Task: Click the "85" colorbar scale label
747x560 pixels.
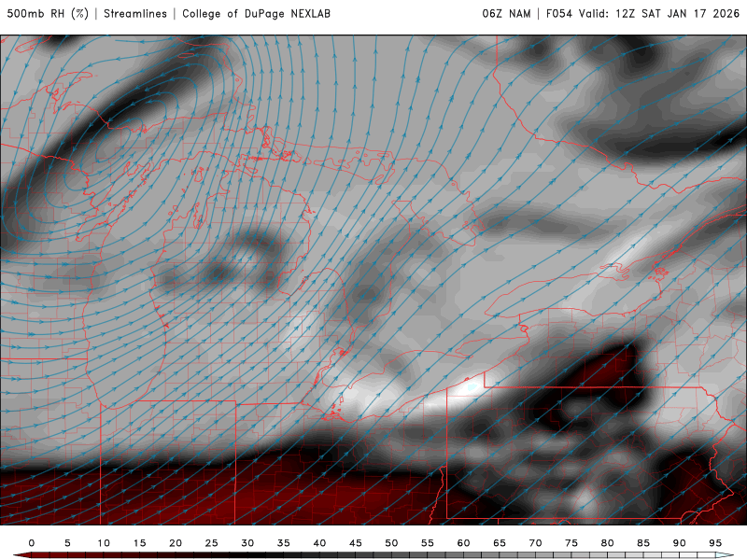Action: 643,543
